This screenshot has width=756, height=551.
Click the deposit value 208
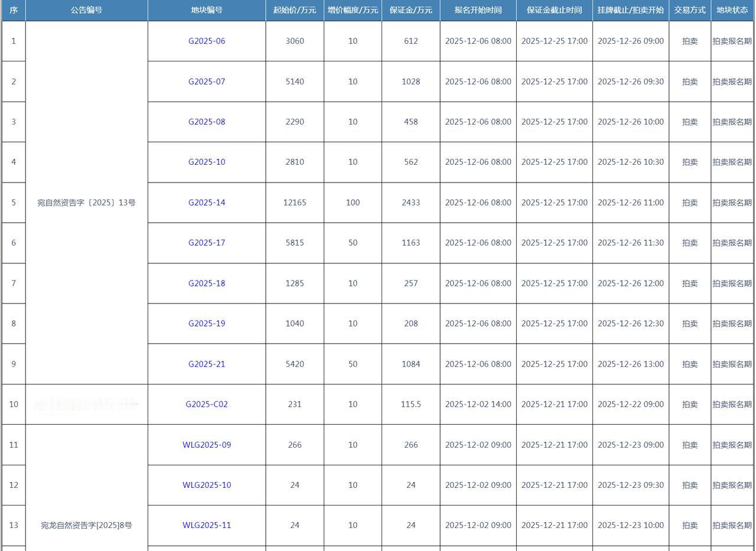(x=411, y=324)
